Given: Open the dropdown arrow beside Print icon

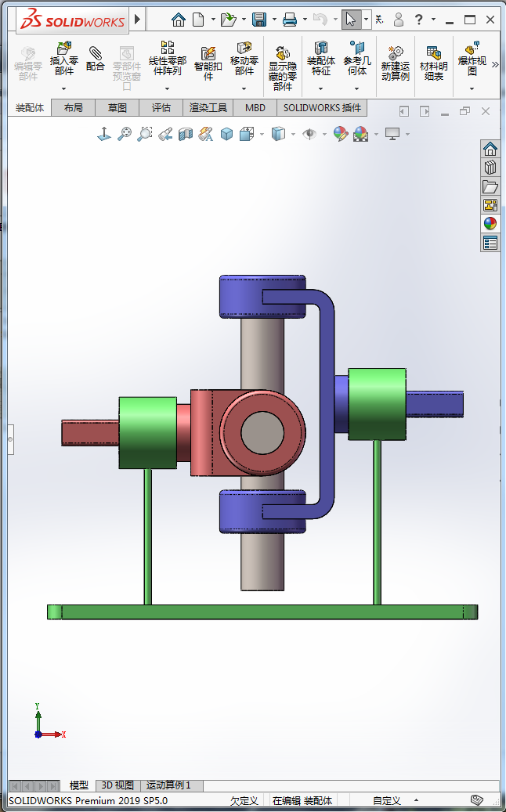Looking at the screenshot, I should pos(305,20).
